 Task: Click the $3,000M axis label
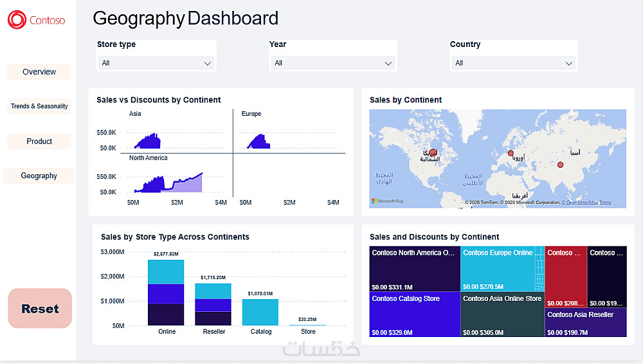coord(113,251)
